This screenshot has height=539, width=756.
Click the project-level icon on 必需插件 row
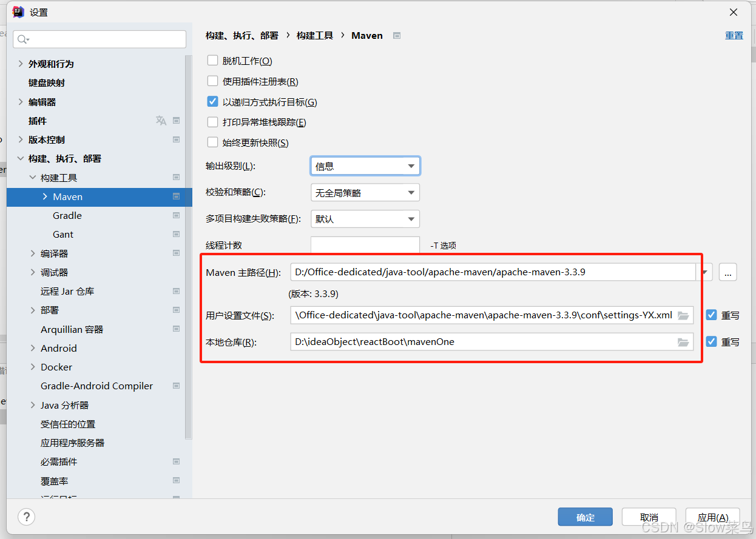pos(176,461)
